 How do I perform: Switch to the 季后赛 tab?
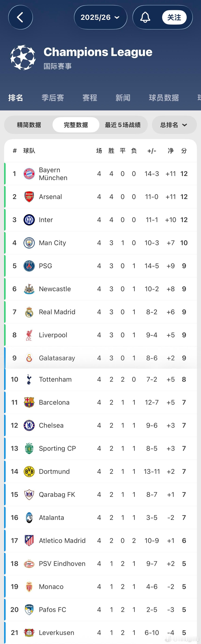tap(53, 98)
